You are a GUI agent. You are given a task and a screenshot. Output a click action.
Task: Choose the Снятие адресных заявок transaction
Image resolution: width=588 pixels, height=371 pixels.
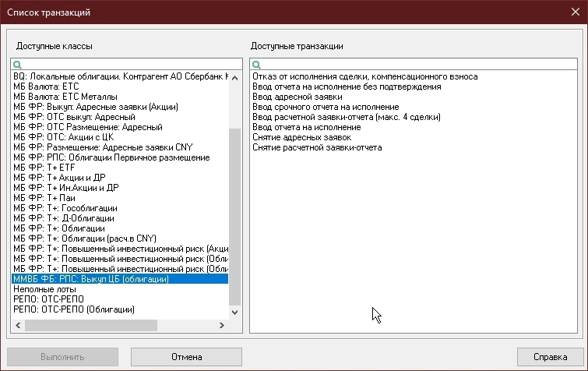click(x=301, y=137)
